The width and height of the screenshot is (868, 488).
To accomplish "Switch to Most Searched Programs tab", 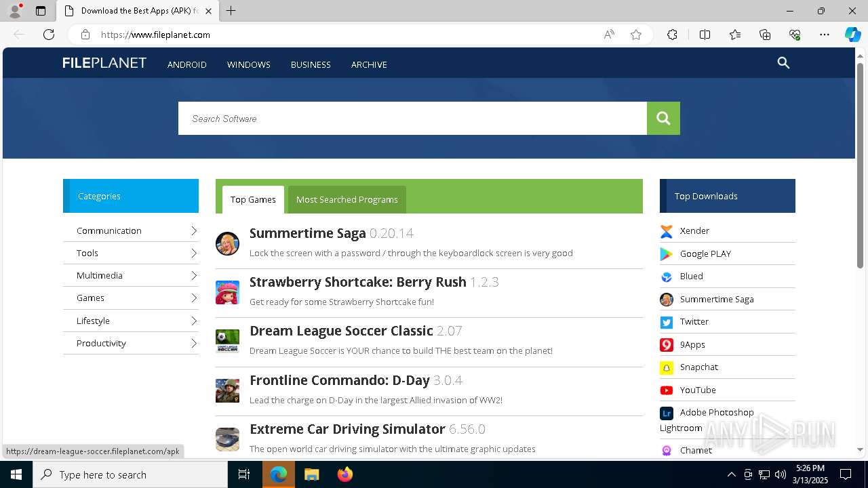I will coord(347,200).
